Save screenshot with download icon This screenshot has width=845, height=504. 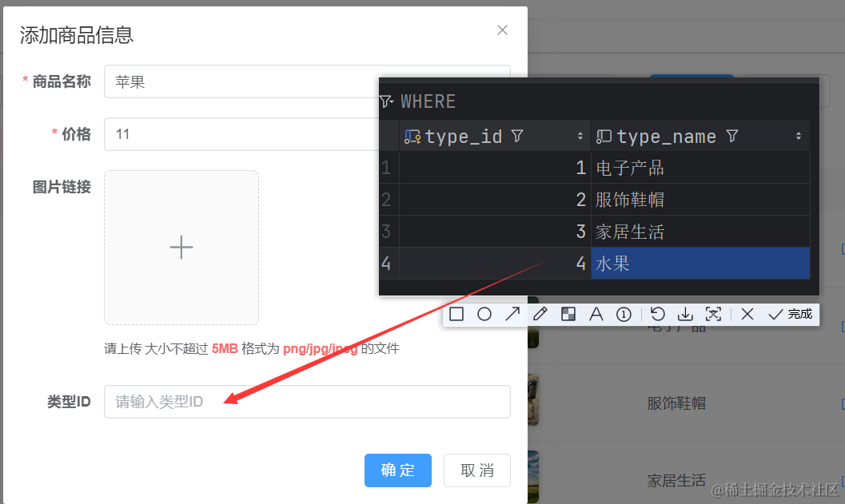point(685,314)
